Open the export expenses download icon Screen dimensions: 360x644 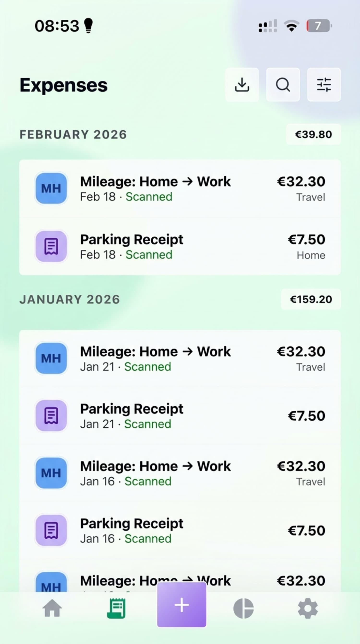point(242,85)
